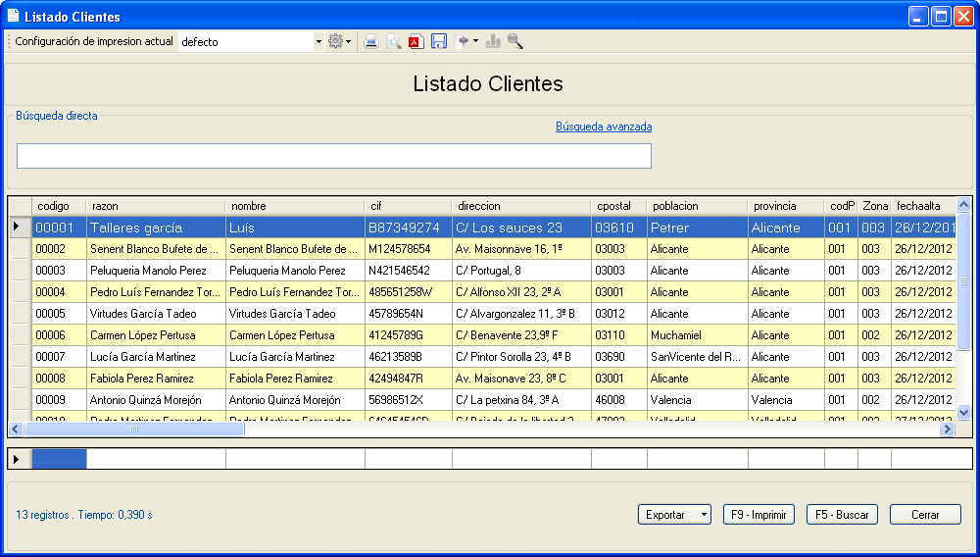Select the row for Virtudes García Tadeo
Screen dimensions: 980x557
pyautogui.click(x=142, y=314)
